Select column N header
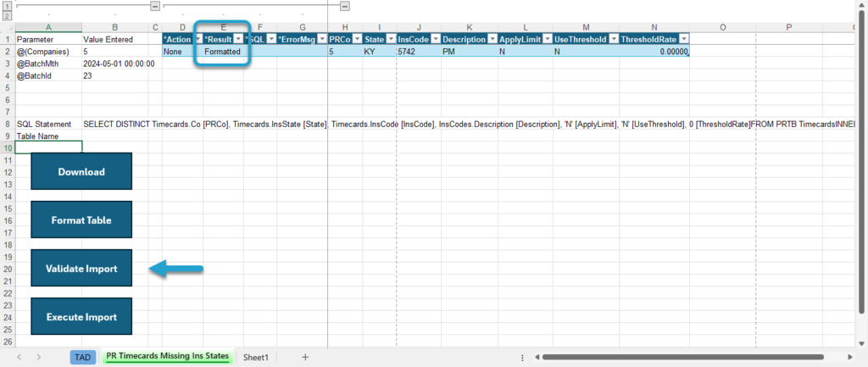The height and width of the screenshot is (367, 868). (654, 27)
